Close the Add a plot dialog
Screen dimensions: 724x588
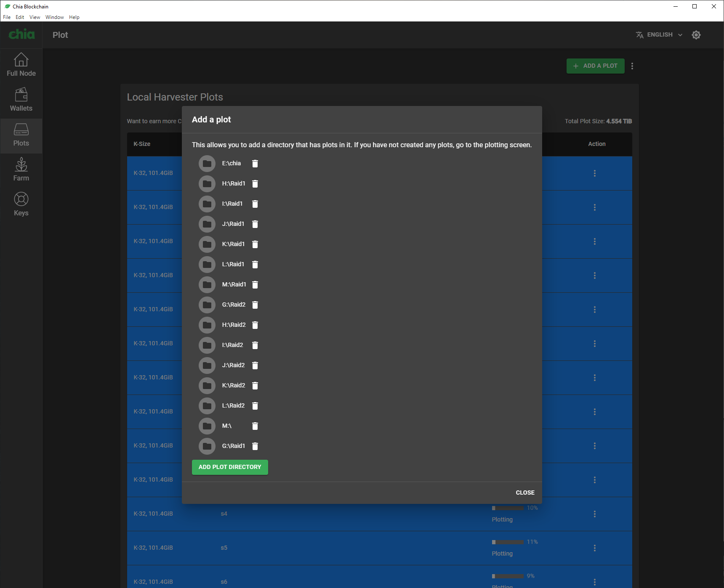[524, 493]
